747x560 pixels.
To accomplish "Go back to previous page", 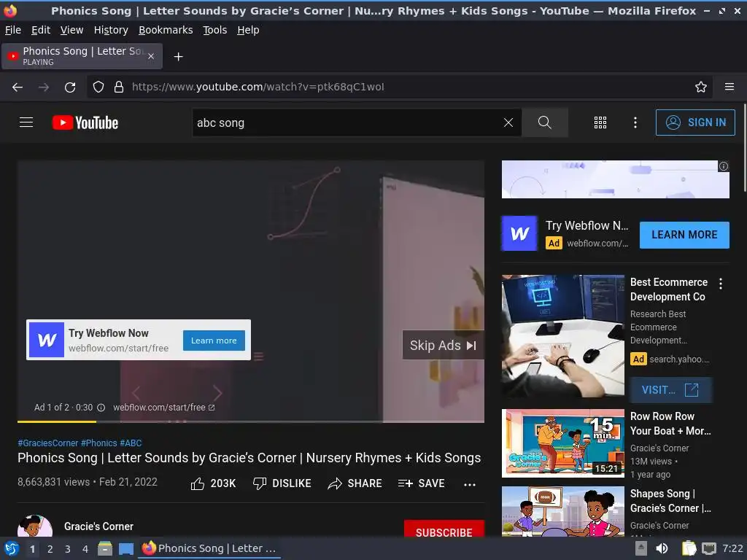I will pos(18,87).
